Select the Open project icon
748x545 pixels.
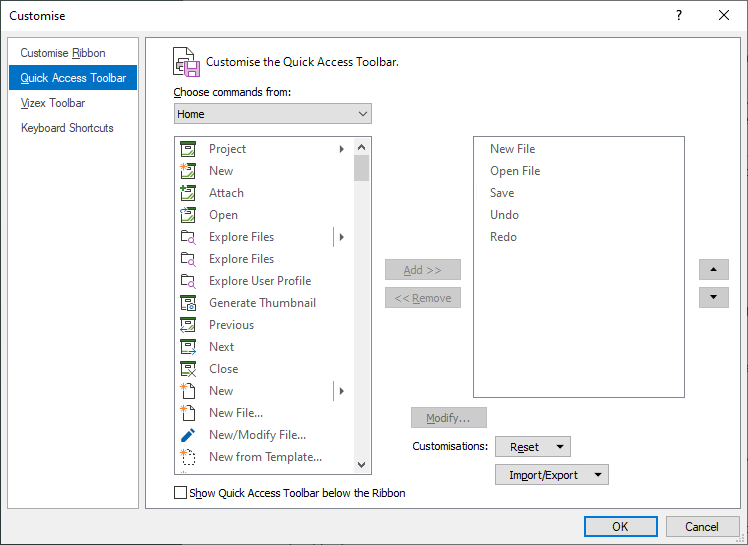(188, 215)
